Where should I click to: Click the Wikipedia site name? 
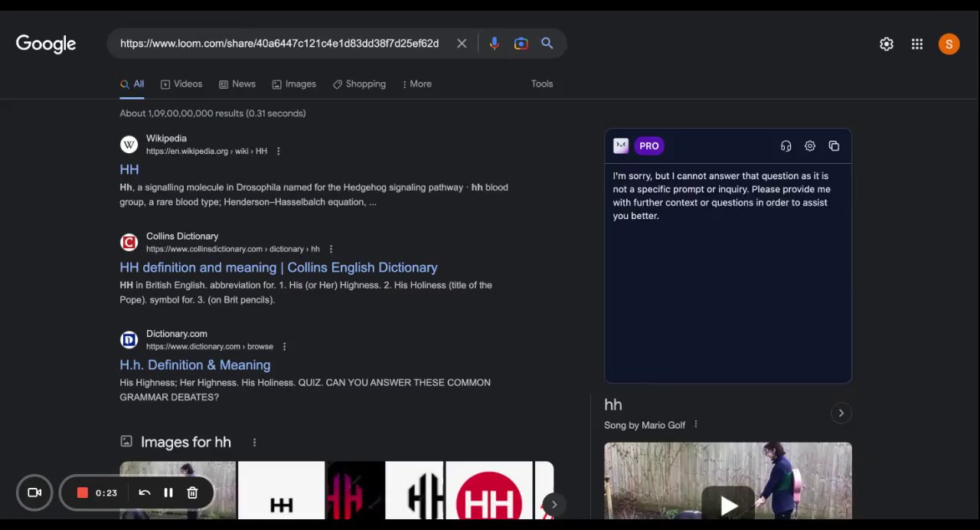(166, 139)
